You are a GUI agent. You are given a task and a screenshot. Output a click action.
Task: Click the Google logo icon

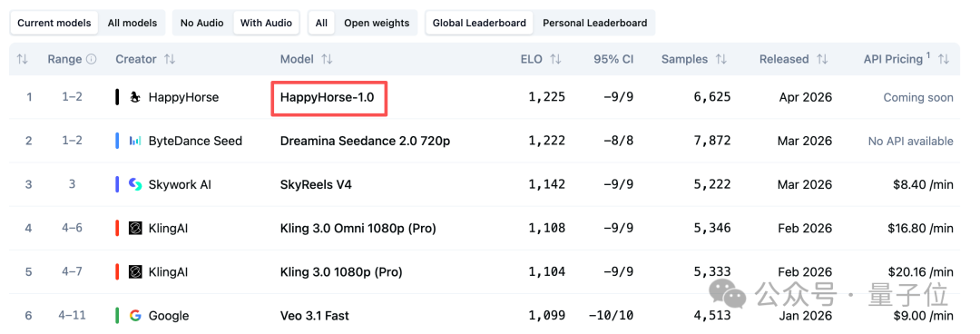135,315
